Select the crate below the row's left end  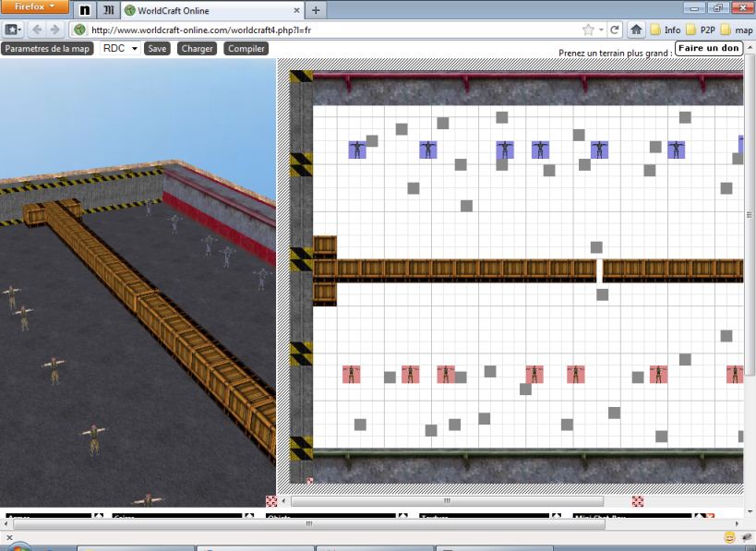pos(325,294)
